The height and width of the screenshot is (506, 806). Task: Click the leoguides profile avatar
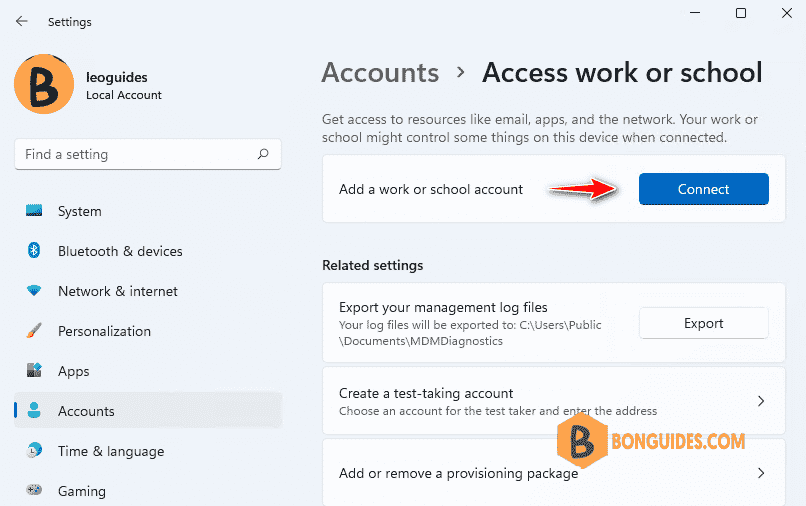tap(44, 84)
